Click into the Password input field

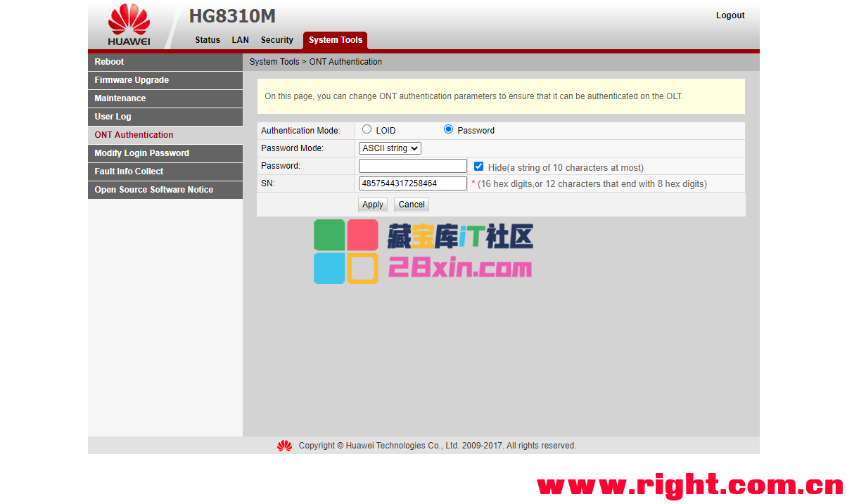pos(412,166)
